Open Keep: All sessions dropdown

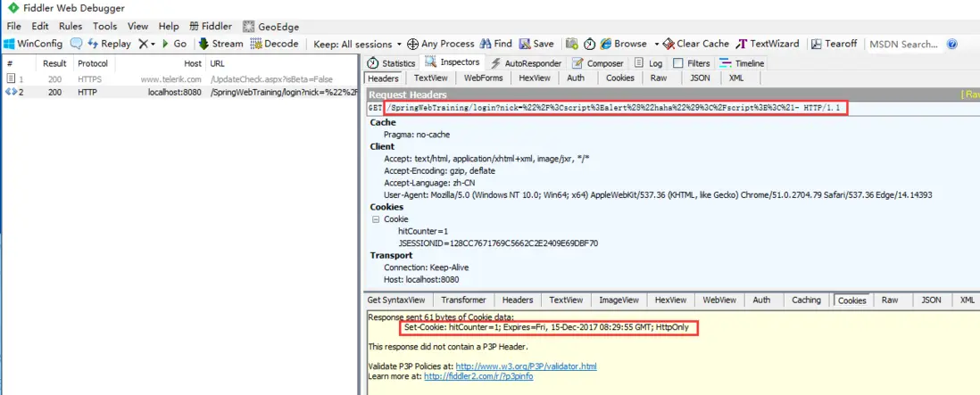tap(358, 44)
